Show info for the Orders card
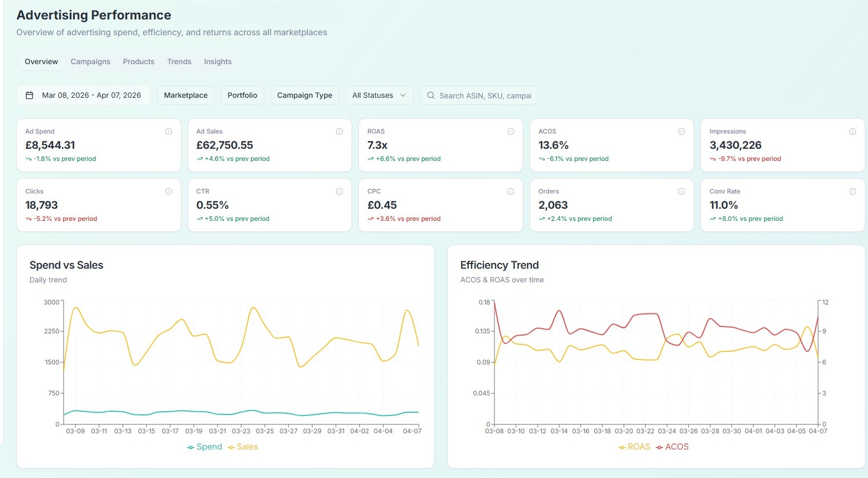 [x=681, y=191]
